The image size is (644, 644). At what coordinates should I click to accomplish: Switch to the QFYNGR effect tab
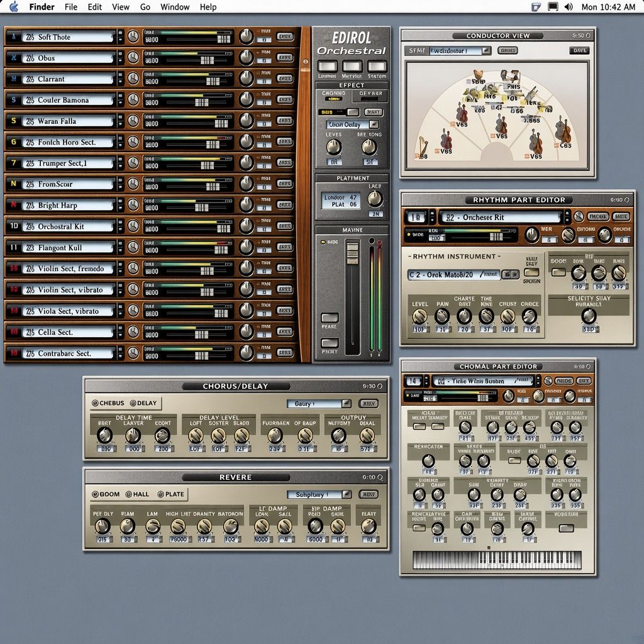(x=370, y=96)
